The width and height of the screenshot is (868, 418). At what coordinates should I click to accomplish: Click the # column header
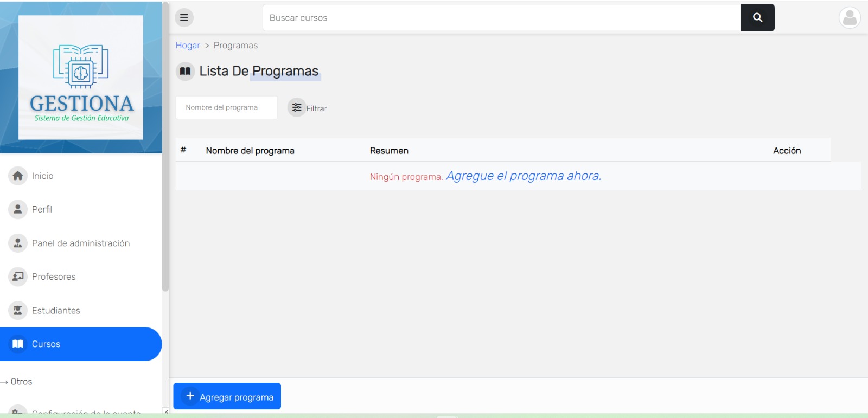coord(183,150)
